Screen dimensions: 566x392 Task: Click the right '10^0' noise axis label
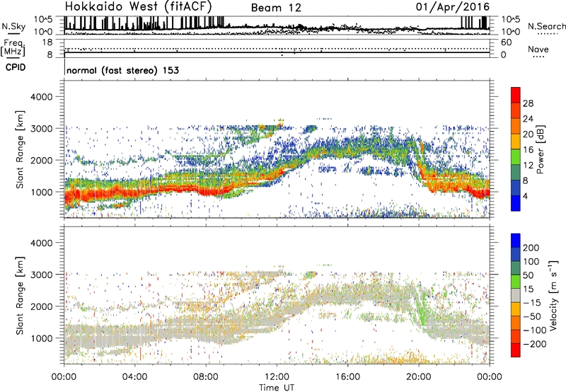511,32
